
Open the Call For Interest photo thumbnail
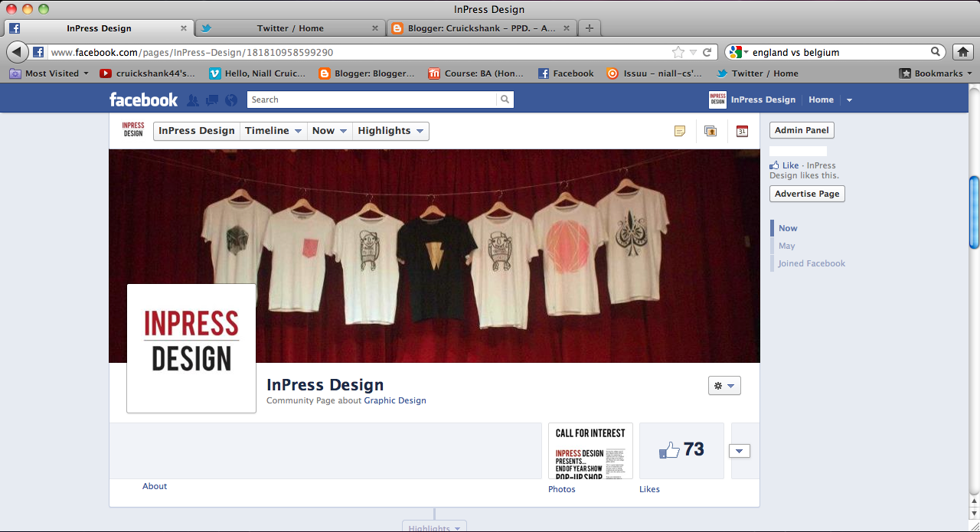(590, 451)
